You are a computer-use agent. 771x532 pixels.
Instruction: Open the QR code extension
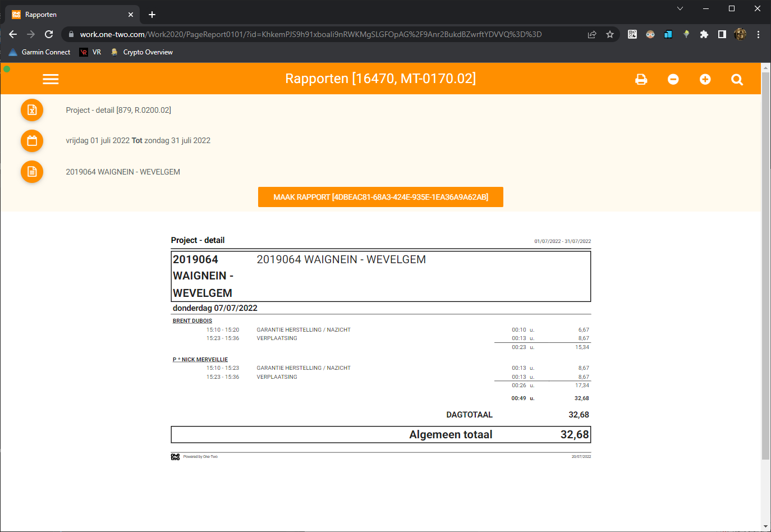[632, 34]
